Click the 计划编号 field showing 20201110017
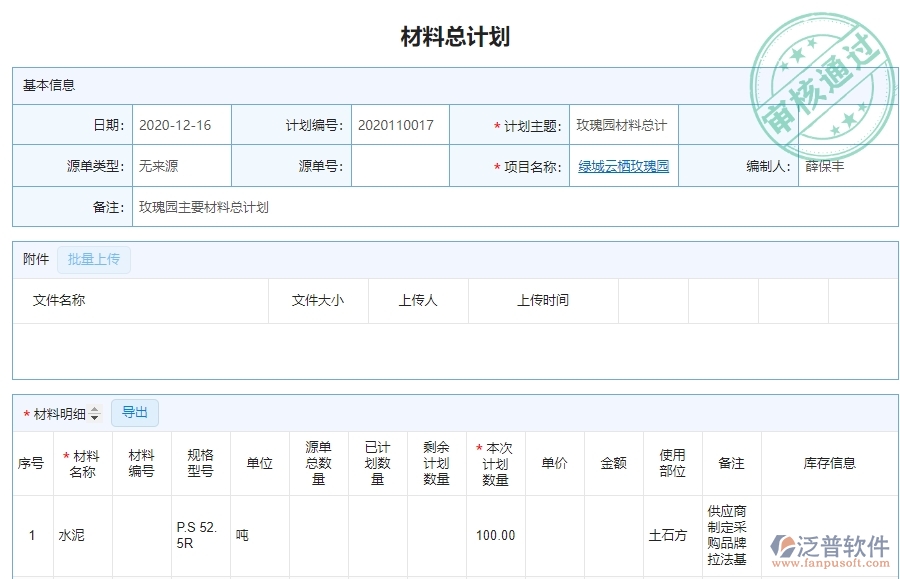 [399, 124]
